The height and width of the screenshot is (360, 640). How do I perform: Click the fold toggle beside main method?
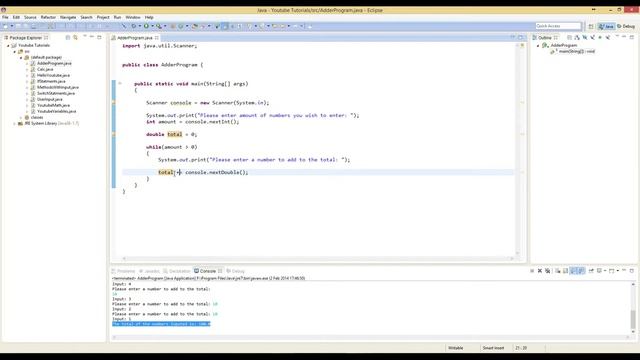(120, 84)
